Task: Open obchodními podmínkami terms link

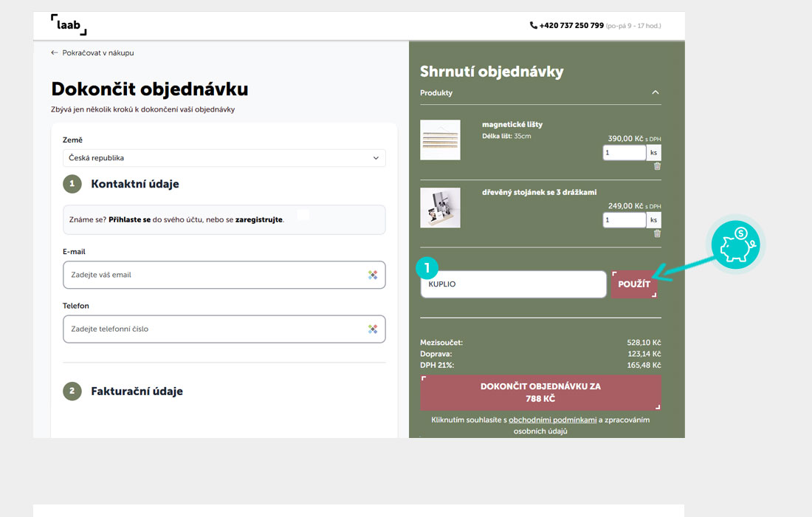Action: pos(552,420)
